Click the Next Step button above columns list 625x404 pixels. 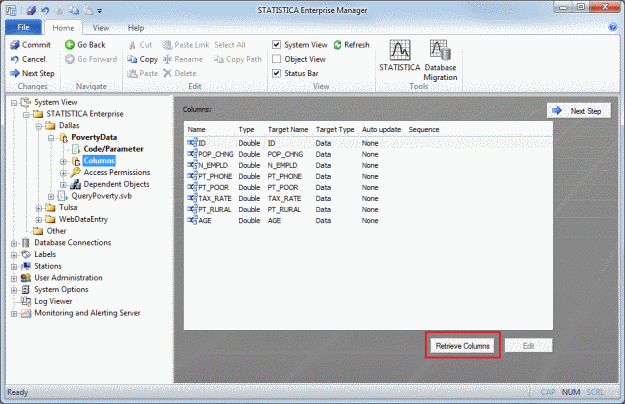click(579, 111)
